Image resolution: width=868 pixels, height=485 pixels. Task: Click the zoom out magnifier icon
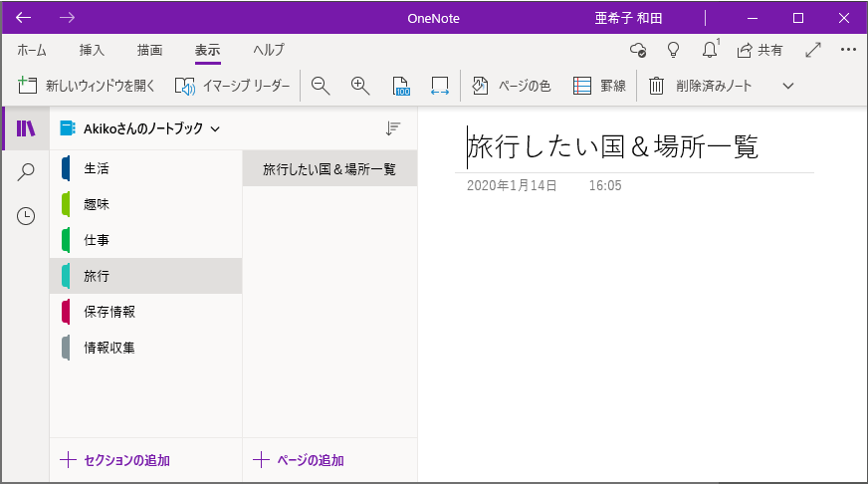click(x=321, y=86)
